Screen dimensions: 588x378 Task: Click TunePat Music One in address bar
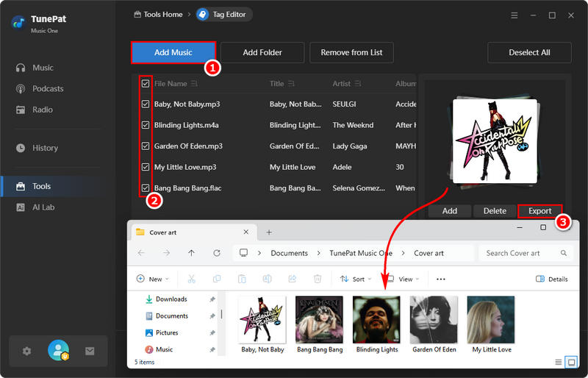[x=361, y=254]
